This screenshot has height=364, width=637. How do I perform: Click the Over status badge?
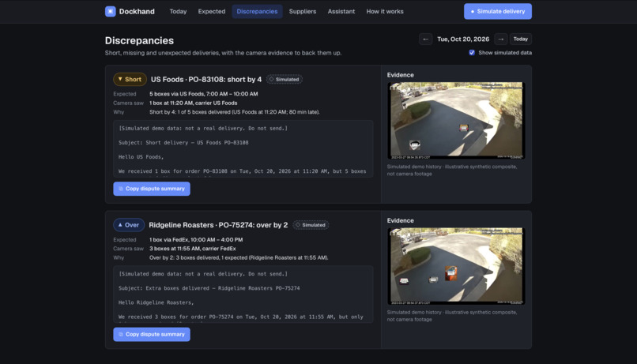(x=129, y=225)
